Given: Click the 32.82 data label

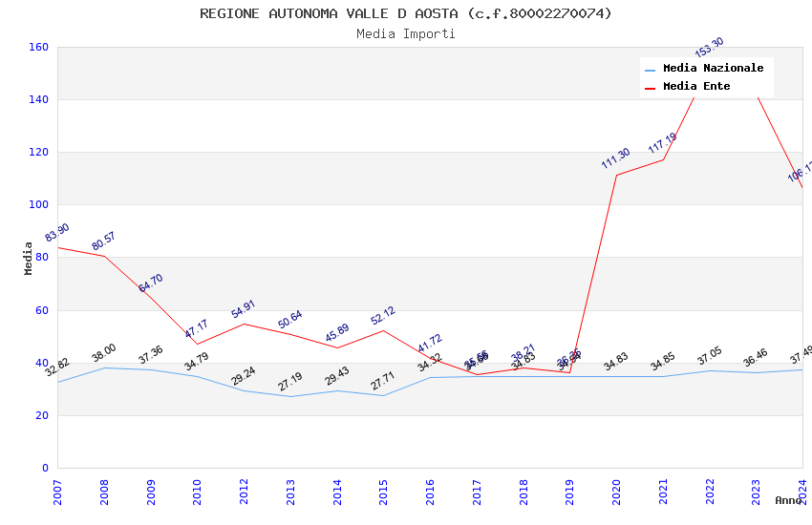Looking at the screenshot, I should coord(57,367).
